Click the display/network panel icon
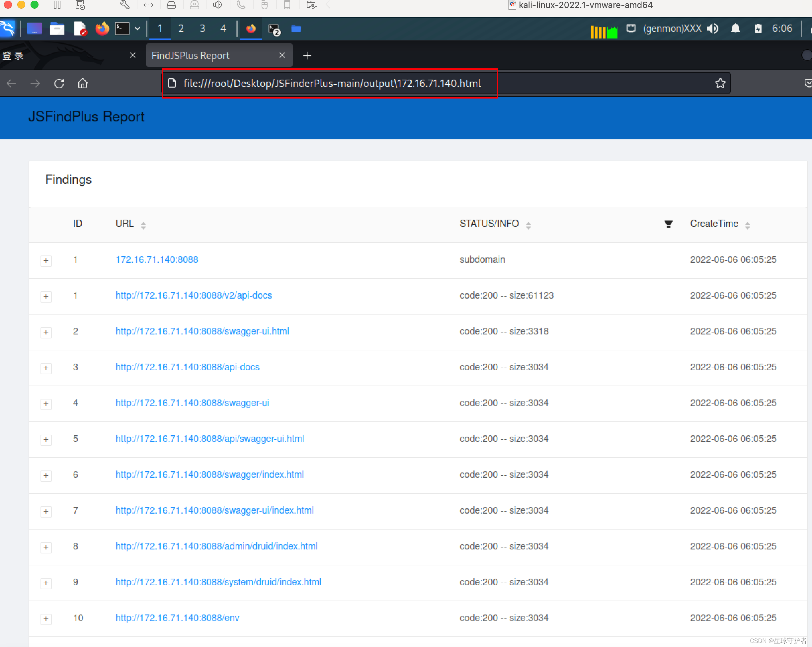This screenshot has width=812, height=647. [631, 29]
